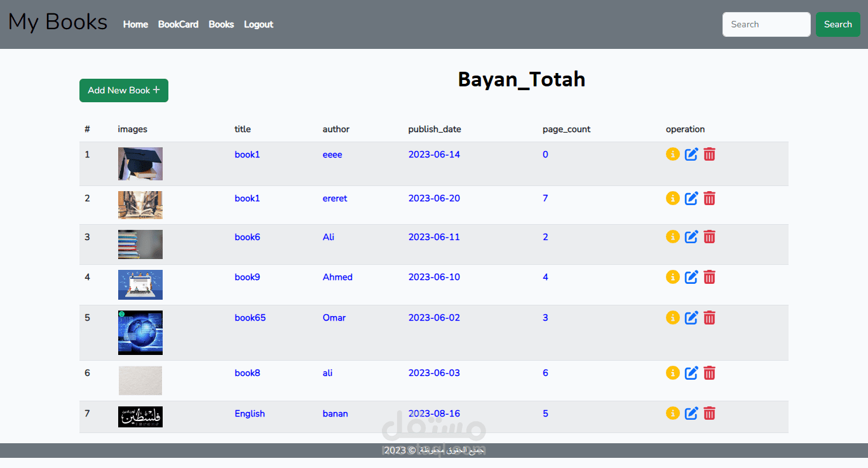Click author name Ahmed
The height and width of the screenshot is (468, 868).
coord(337,277)
